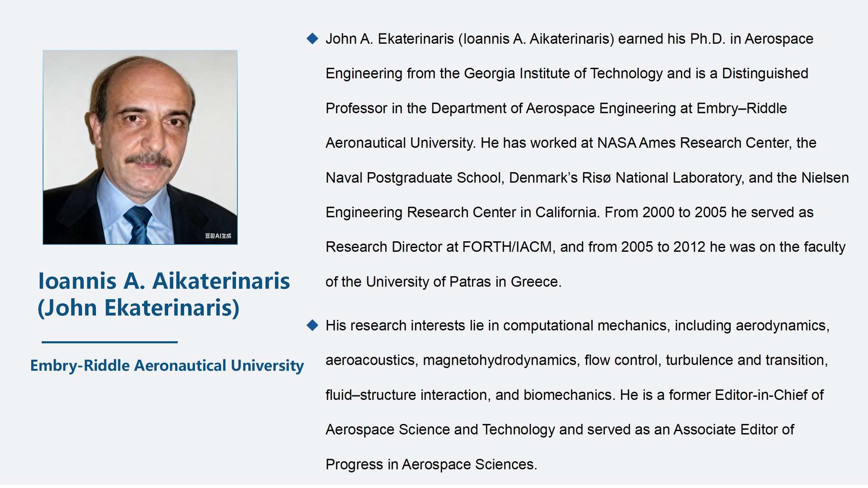Viewport: 868px width, 488px height.
Task: Click the first blue diamond bullet
Action: 312,38
